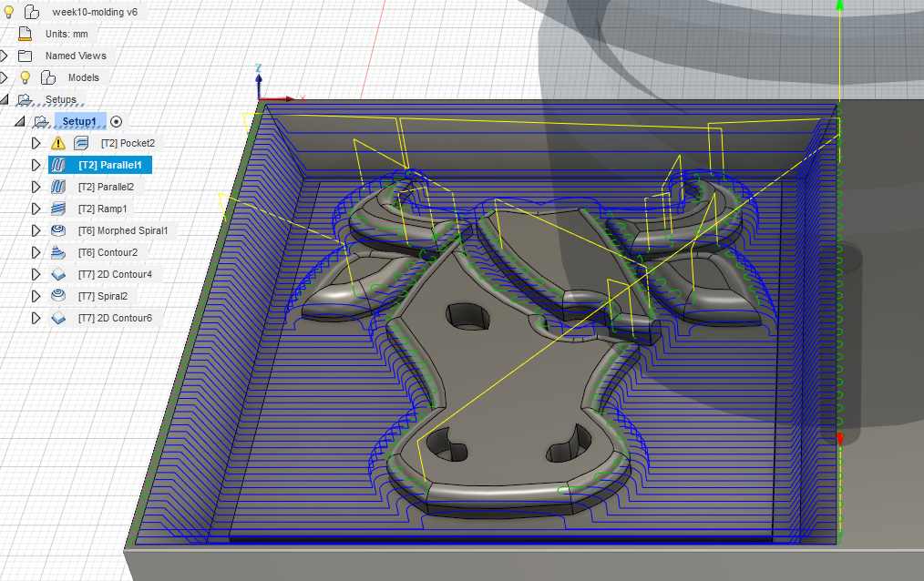Click the Units document icon
This screenshot has width=924, height=581.
click(x=25, y=34)
